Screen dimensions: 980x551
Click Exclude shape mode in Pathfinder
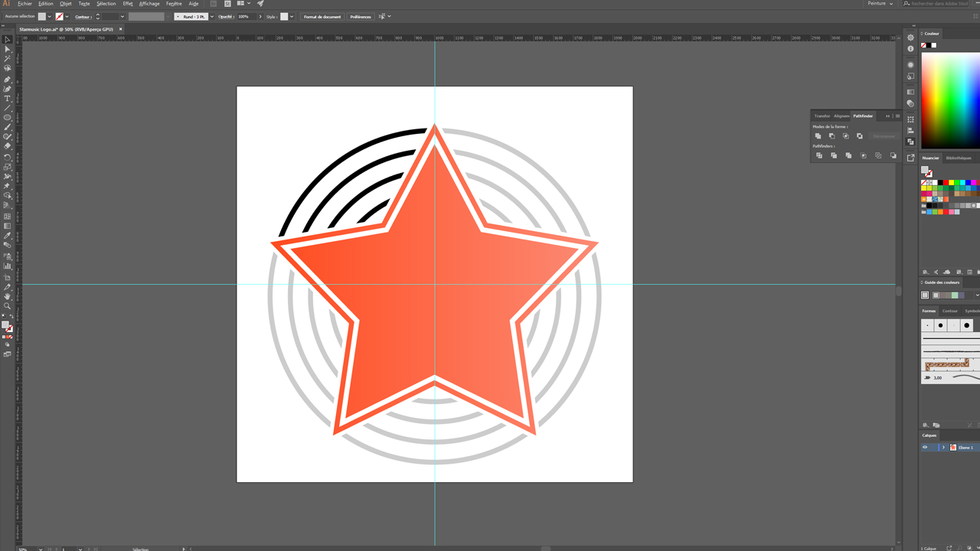pyautogui.click(x=859, y=136)
